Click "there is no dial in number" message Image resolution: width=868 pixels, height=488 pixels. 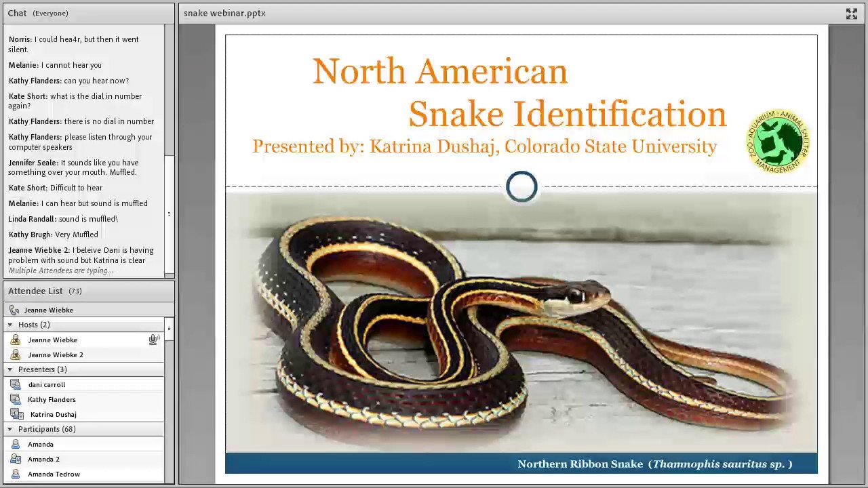81,121
